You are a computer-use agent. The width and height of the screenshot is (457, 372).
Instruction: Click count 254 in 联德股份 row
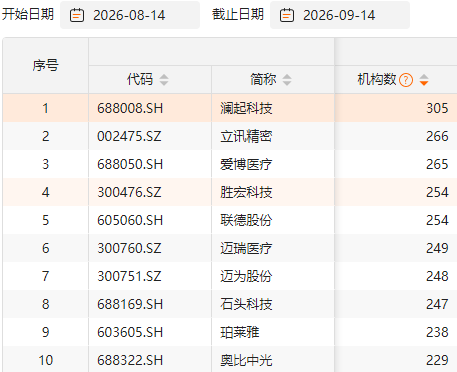[437, 220]
